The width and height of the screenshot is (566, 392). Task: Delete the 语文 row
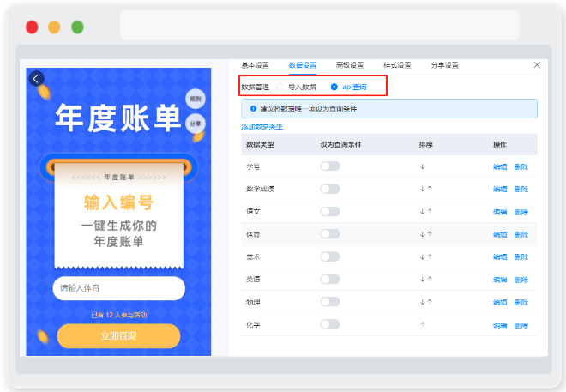pyautogui.click(x=521, y=212)
